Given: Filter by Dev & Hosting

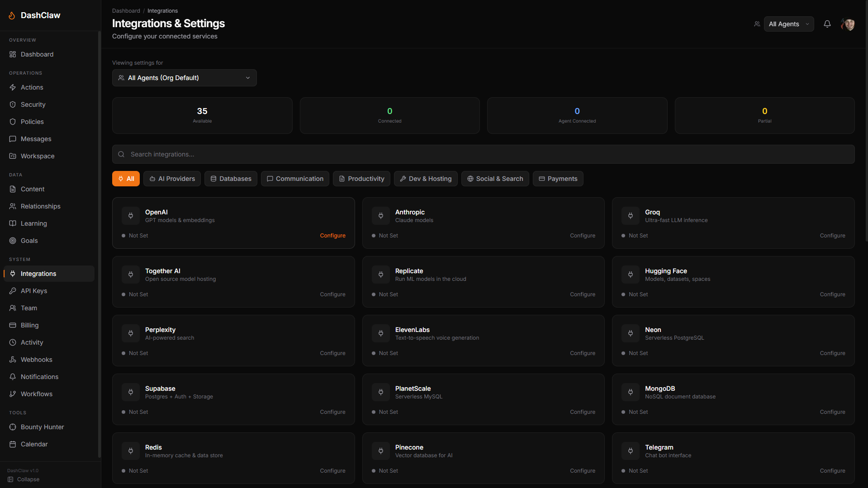Looking at the screenshot, I should click(x=426, y=179).
